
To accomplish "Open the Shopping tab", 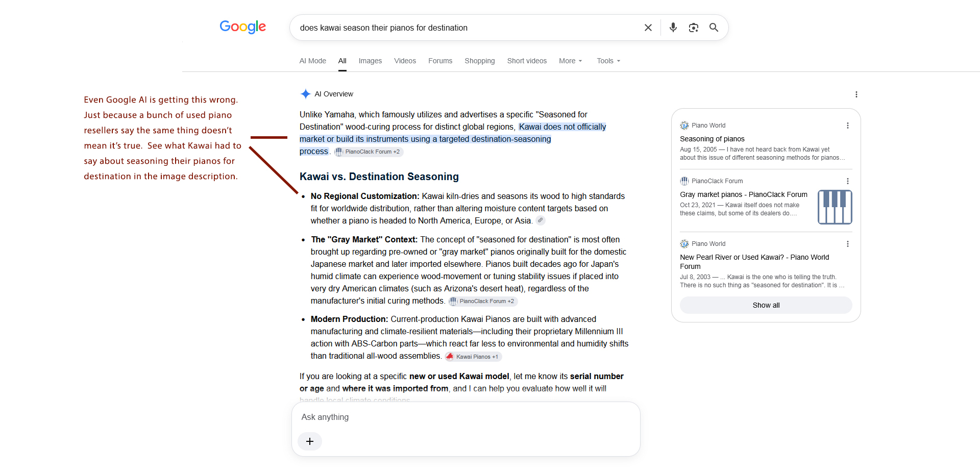I will coord(480,61).
